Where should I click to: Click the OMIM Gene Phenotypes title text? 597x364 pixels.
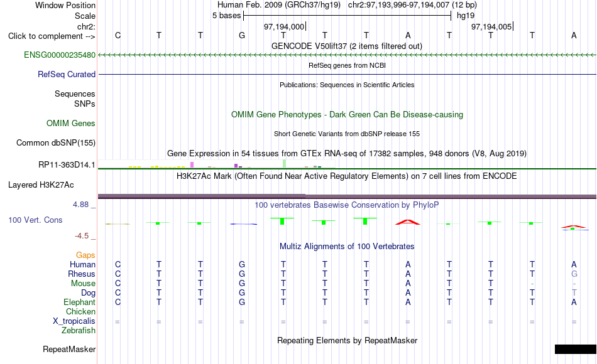click(347, 114)
